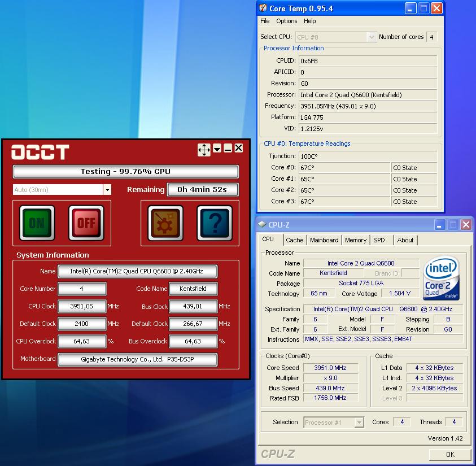Click the OCCT Bus Overclock 64,63 field

point(193,341)
